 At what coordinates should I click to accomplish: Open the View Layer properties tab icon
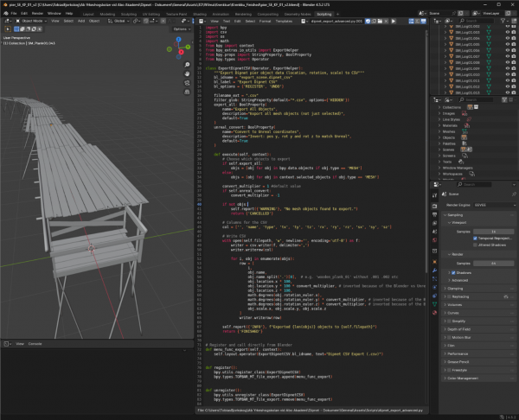434,223
